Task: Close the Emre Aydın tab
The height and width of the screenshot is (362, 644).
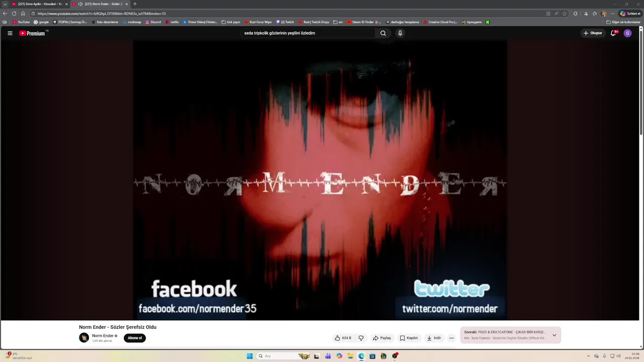Action: click(66, 4)
